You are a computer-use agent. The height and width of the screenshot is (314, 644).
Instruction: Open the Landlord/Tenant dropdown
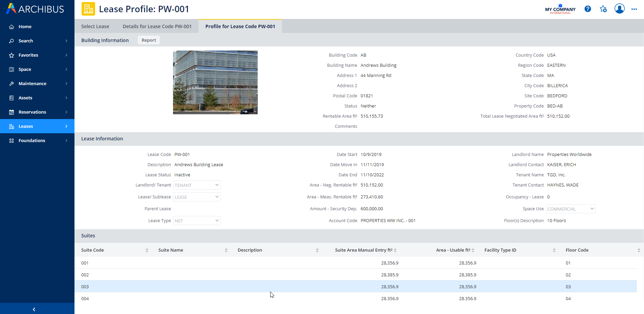197,185
